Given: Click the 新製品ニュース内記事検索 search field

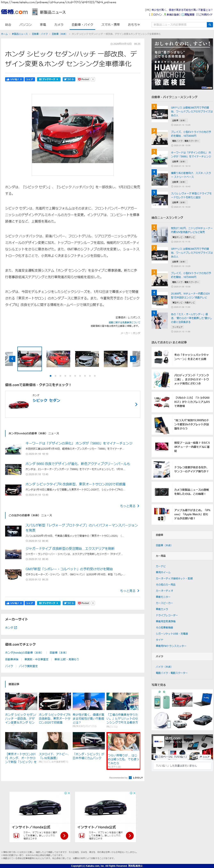Looking at the screenshot, I should click(x=179, y=25).
